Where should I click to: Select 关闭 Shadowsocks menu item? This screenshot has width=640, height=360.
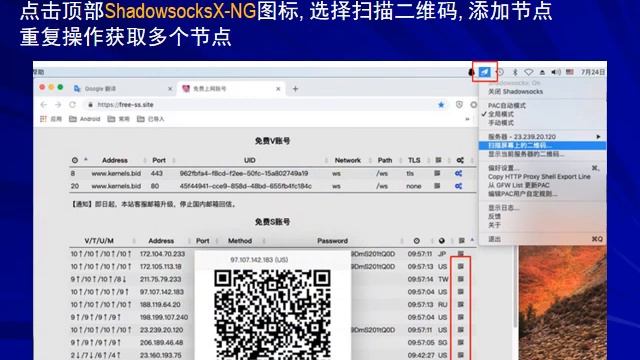coord(515,91)
